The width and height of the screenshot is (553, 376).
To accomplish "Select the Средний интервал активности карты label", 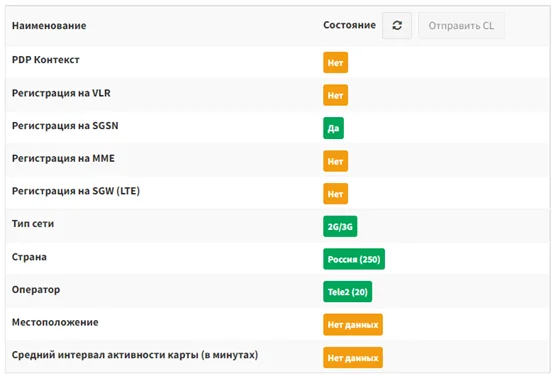I will point(135,355).
